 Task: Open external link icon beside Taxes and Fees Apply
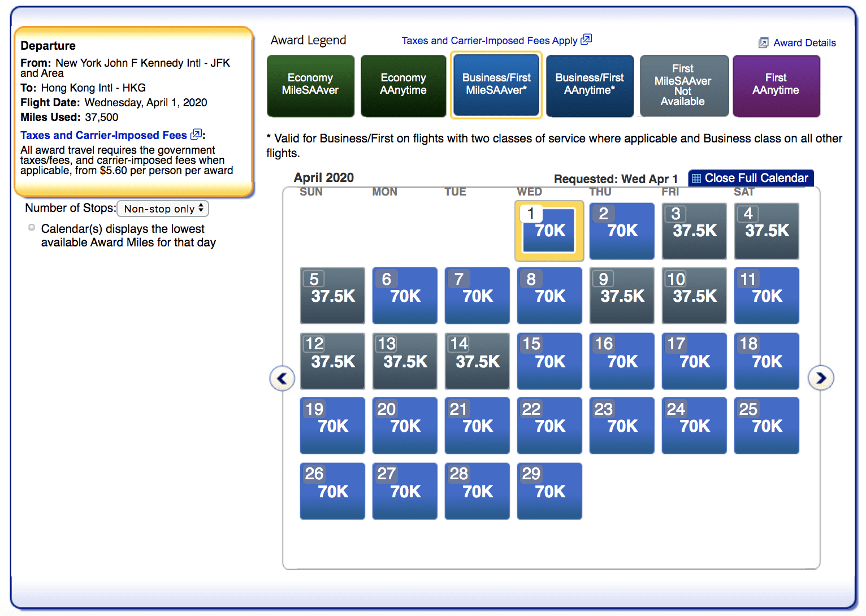coord(586,40)
